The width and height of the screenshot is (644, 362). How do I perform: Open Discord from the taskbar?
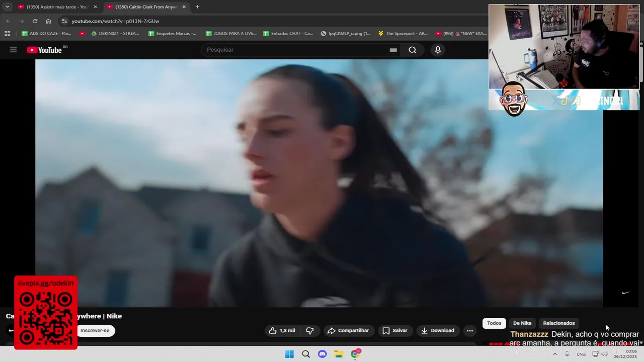pyautogui.click(x=323, y=354)
